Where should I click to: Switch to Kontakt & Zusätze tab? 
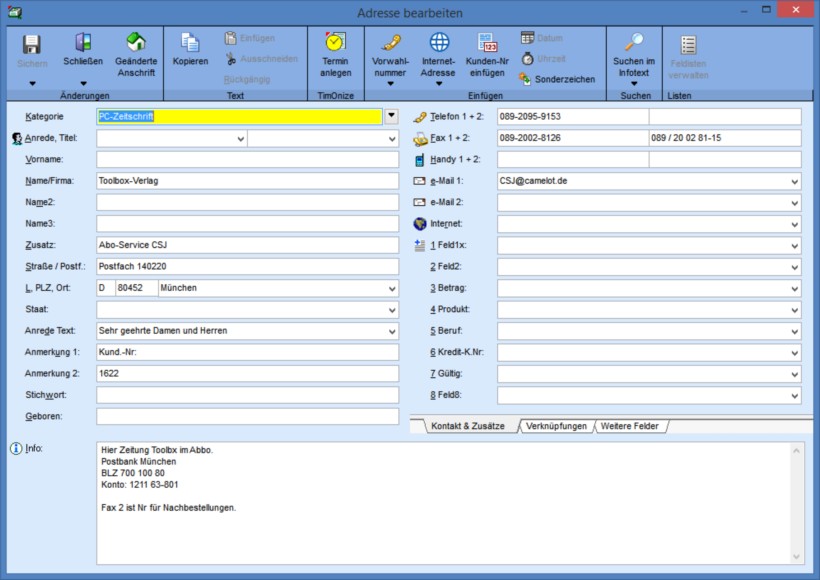click(x=468, y=426)
